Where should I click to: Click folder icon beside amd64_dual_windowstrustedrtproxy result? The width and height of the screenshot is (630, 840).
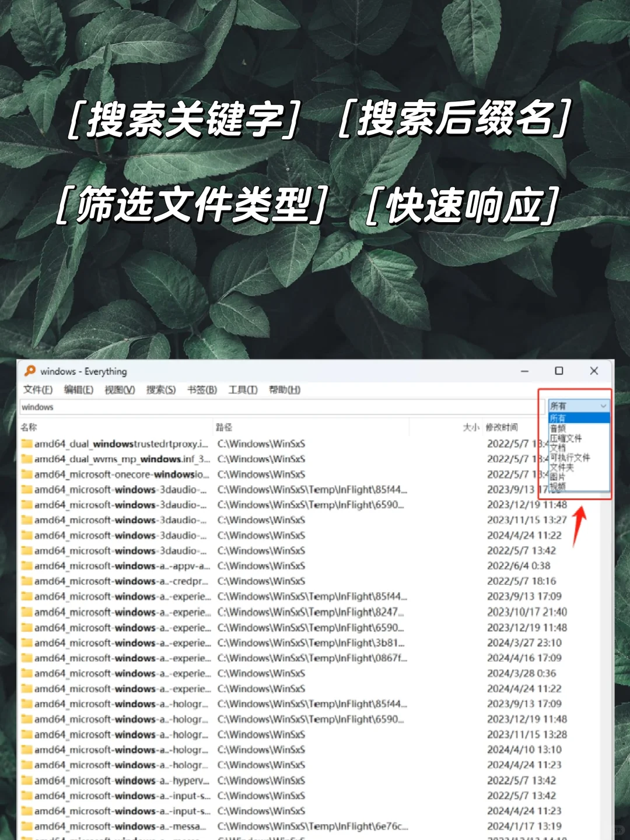coord(27,444)
